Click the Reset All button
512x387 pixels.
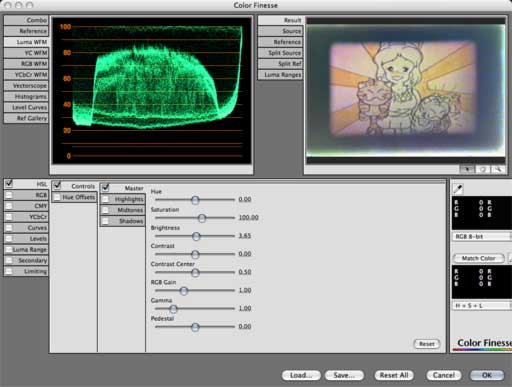point(394,375)
